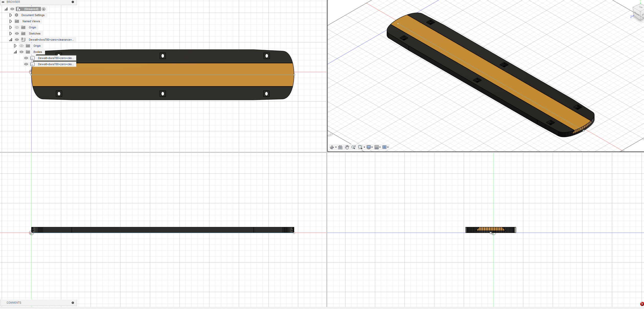Open the Zoom Window dropdown arrow

click(x=364, y=147)
